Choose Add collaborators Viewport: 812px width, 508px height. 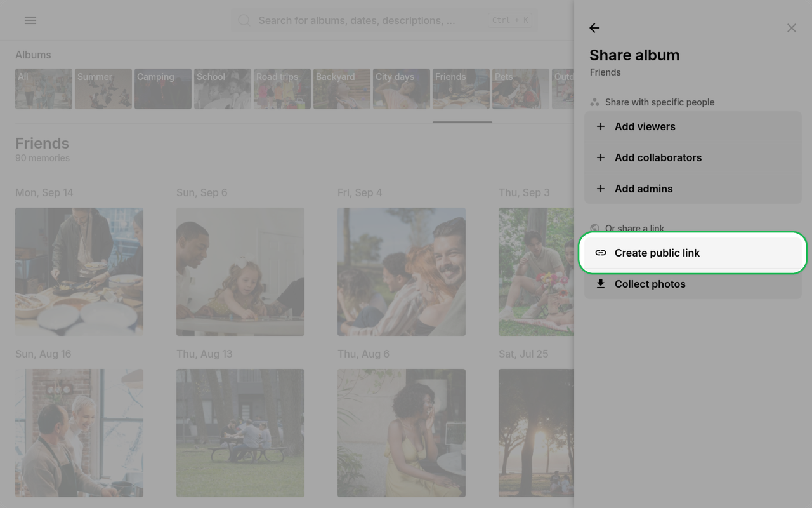pyautogui.click(x=693, y=157)
